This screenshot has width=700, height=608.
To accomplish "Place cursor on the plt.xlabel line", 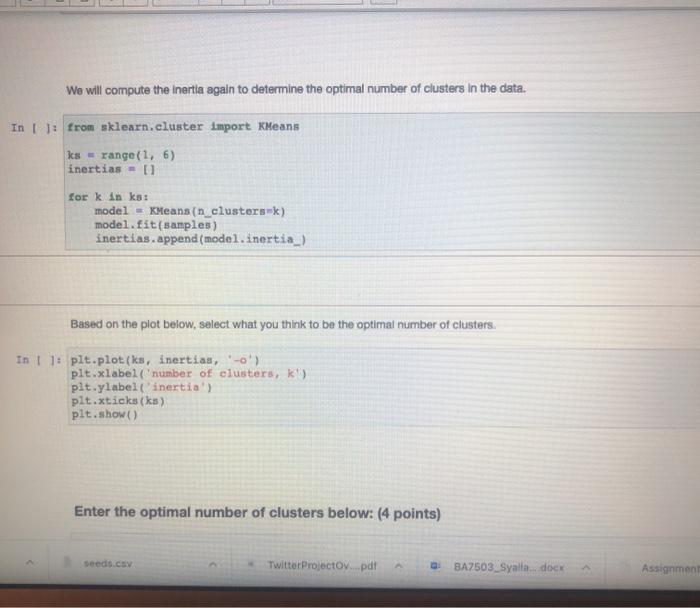I will point(189,374).
